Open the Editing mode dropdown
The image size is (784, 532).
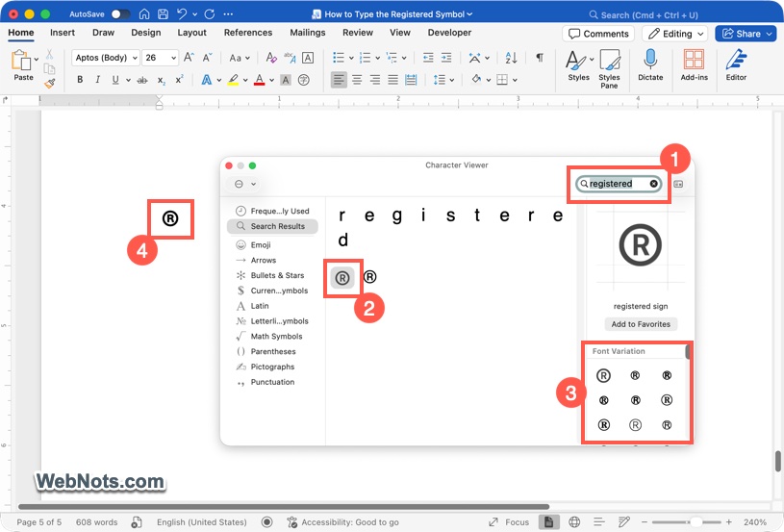(675, 34)
